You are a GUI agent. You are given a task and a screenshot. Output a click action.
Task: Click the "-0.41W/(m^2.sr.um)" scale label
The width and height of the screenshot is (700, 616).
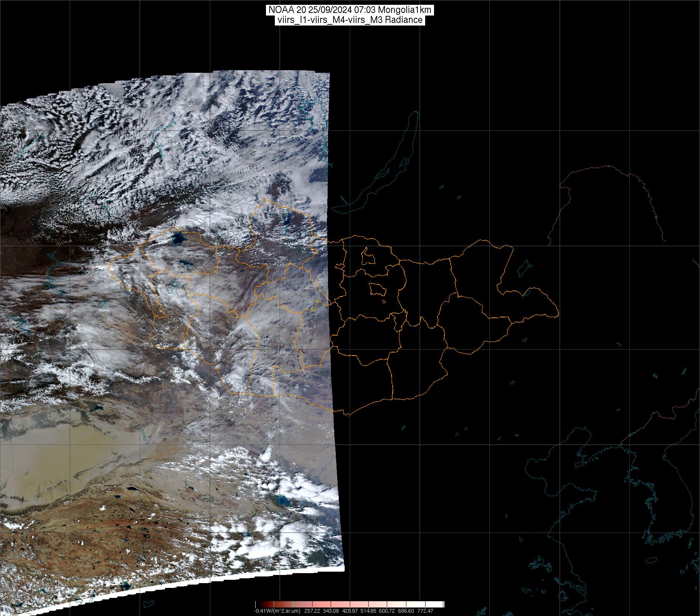pyautogui.click(x=277, y=611)
